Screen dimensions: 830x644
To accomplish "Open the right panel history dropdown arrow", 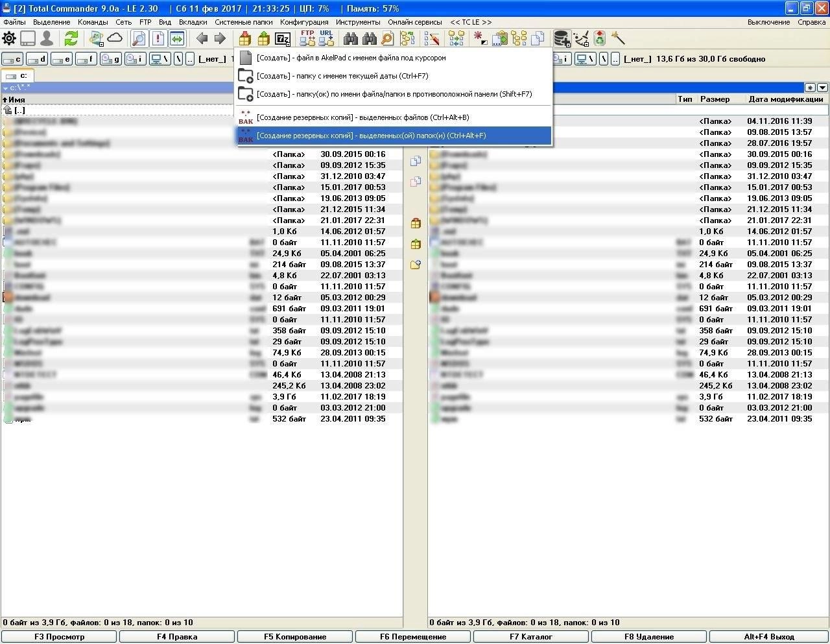I will click(822, 88).
